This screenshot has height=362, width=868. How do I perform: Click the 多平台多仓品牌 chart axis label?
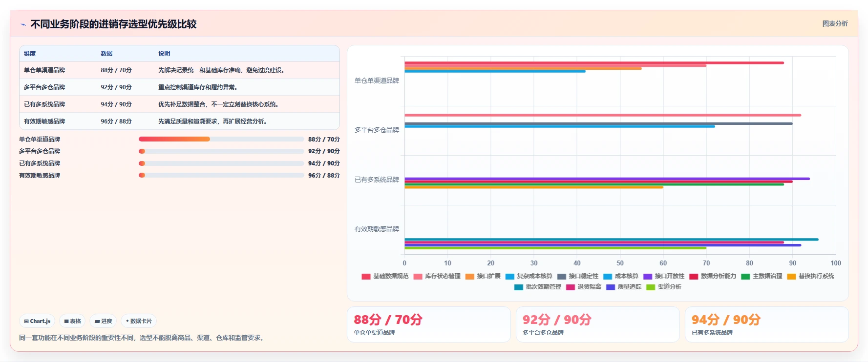click(377, 130)
